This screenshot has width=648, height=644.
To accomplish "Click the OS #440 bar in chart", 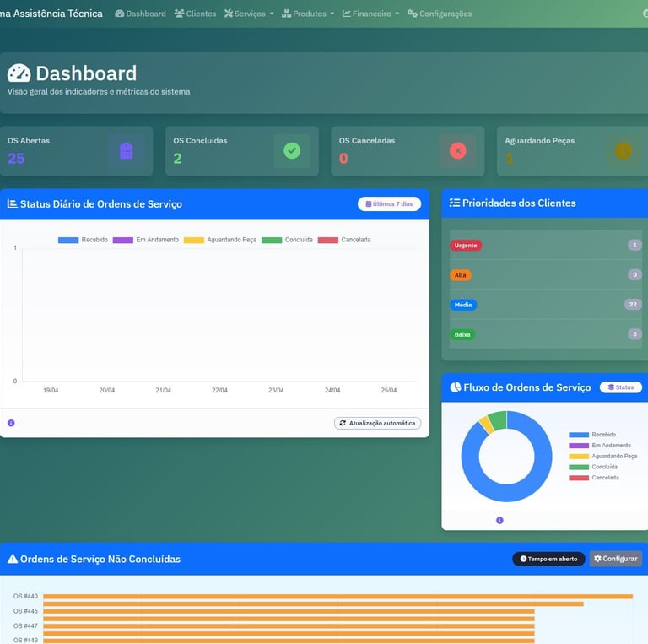I will 337,597.
